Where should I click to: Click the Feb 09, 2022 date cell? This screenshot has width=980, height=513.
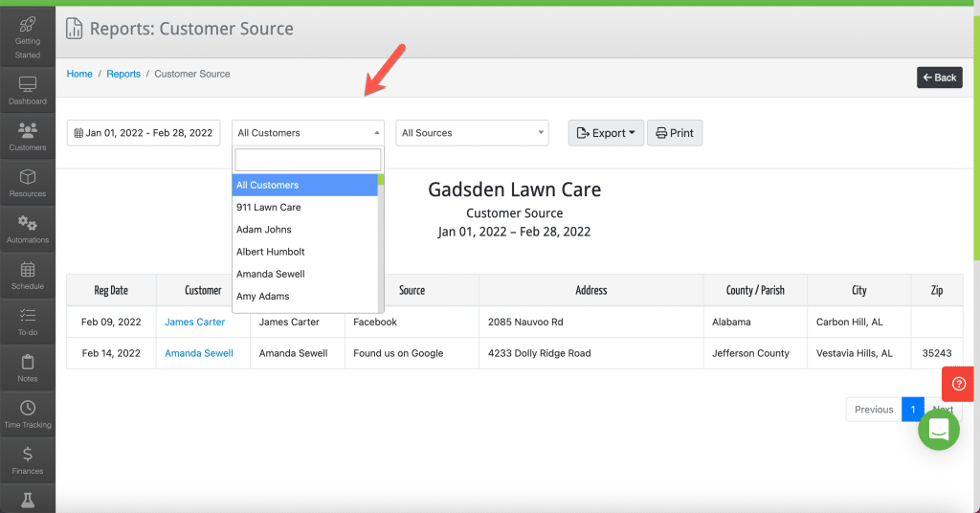point(111,322)
